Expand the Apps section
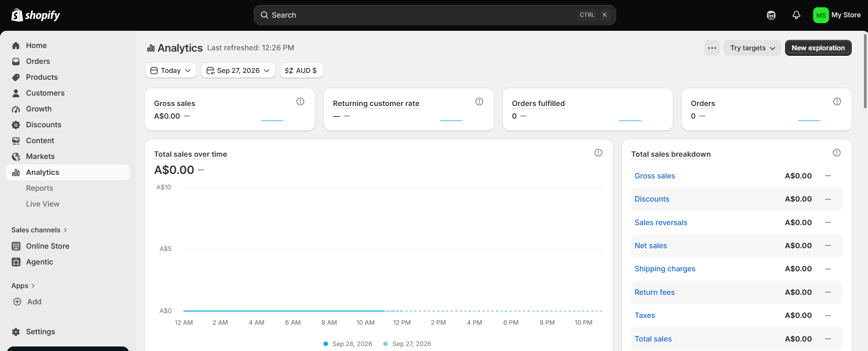The width and height of the screenshot is (868, 351). click(x=23, y=286)
